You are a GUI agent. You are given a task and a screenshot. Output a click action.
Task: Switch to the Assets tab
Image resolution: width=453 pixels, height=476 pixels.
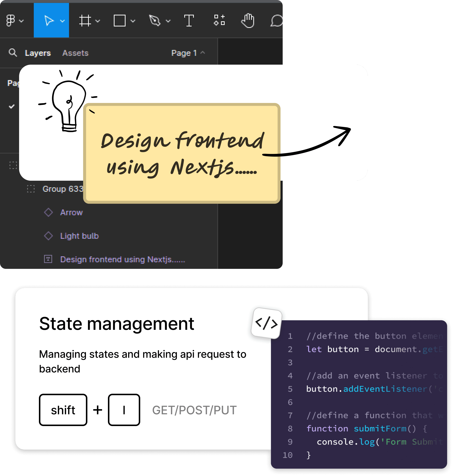click(75, 53)
